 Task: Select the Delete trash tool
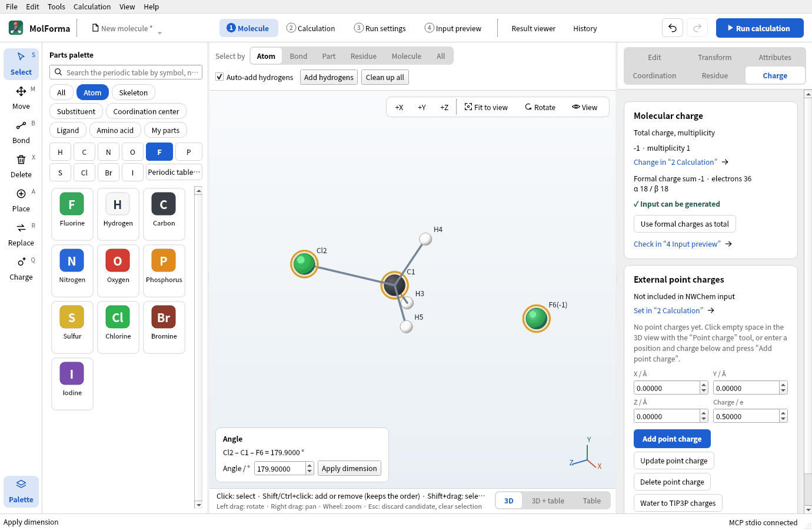click(21, 166)
